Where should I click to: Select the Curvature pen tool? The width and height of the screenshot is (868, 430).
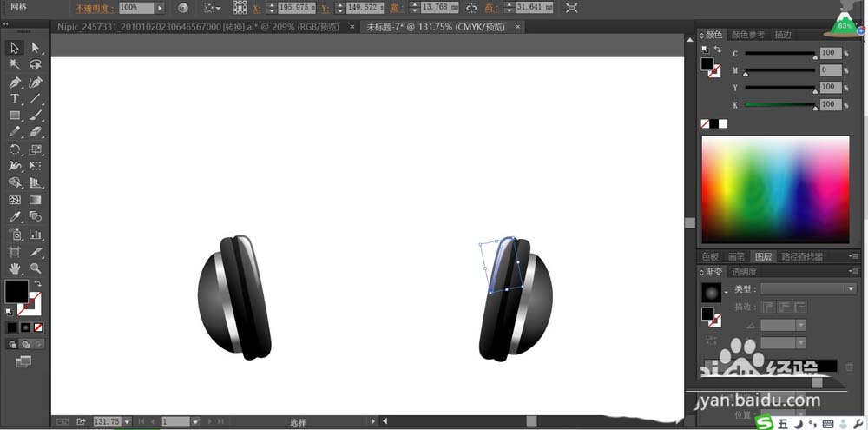[36, 83]
